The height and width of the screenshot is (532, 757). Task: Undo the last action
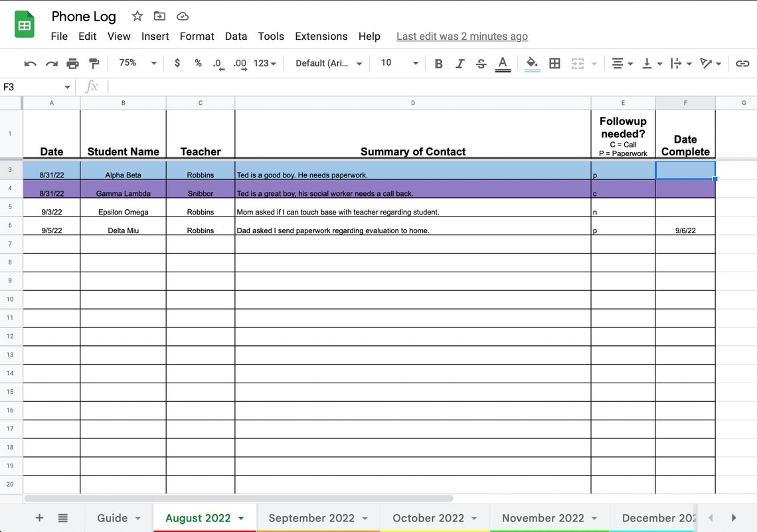tap(31, 63)
